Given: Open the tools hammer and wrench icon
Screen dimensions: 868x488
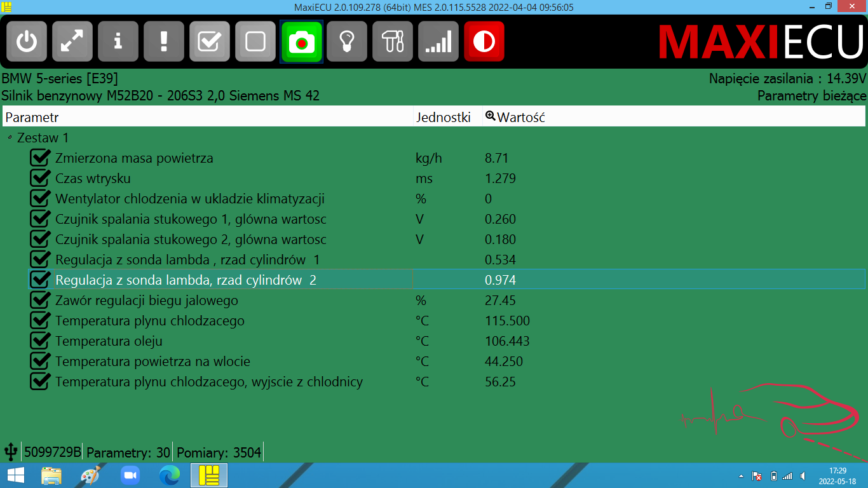Looking at the screenshot, I should coord(393,42).
